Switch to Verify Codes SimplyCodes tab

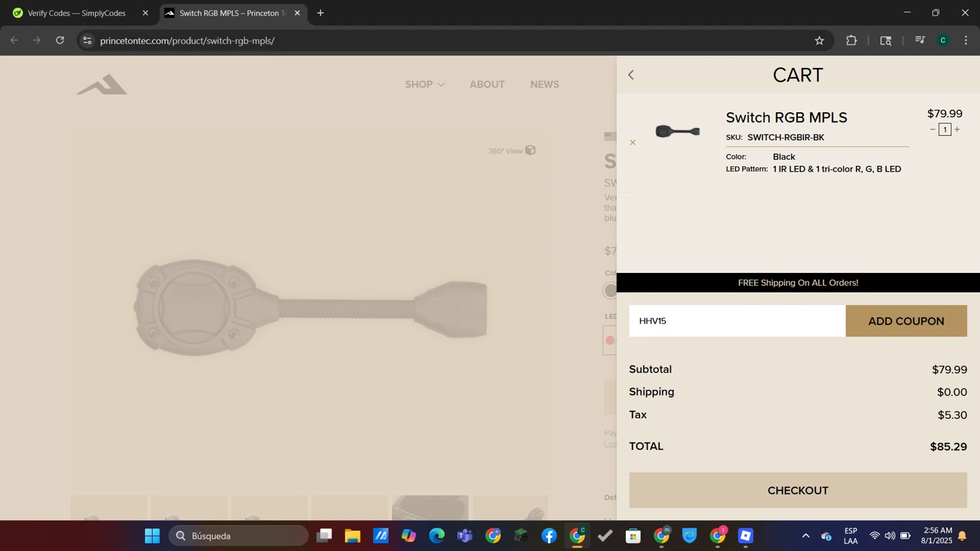coord(77,13)
